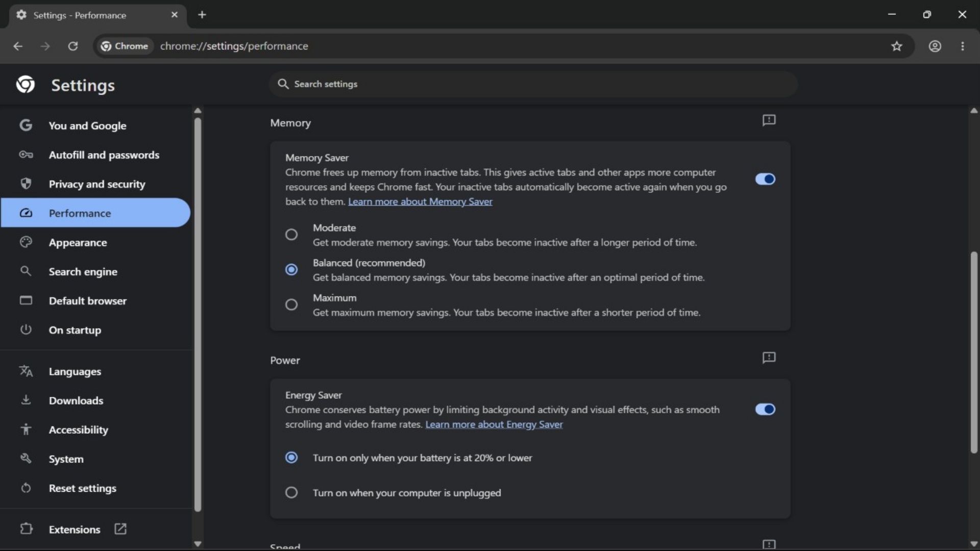
Task: Click the Chrome site info chip
Action: (124, 46)
